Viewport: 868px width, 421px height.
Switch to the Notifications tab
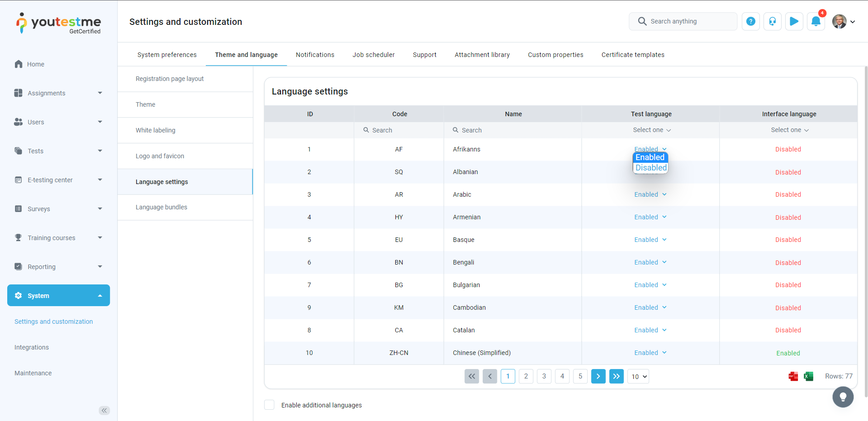(x=315, y=55)
